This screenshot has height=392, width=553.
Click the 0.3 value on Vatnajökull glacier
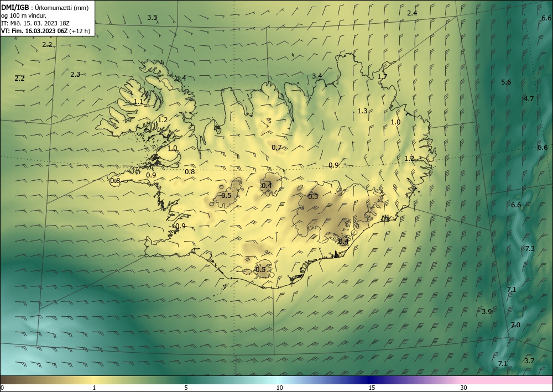(x=313, y=197)
